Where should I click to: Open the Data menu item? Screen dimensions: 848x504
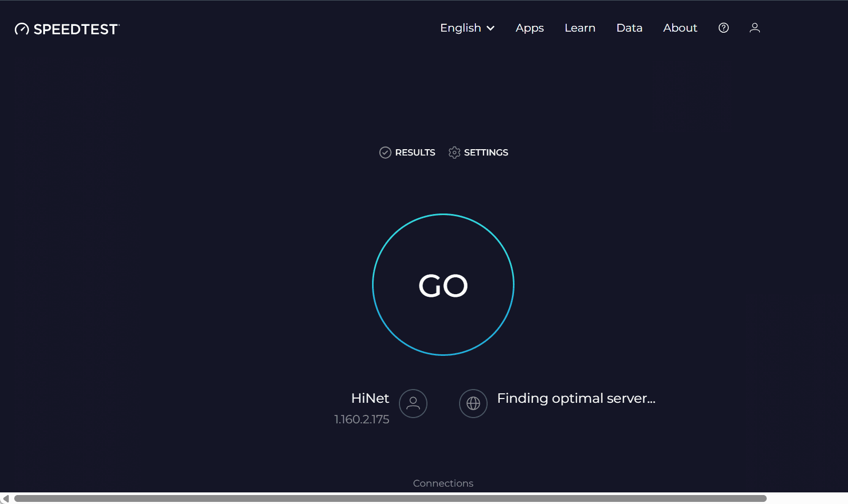(629, 28)
